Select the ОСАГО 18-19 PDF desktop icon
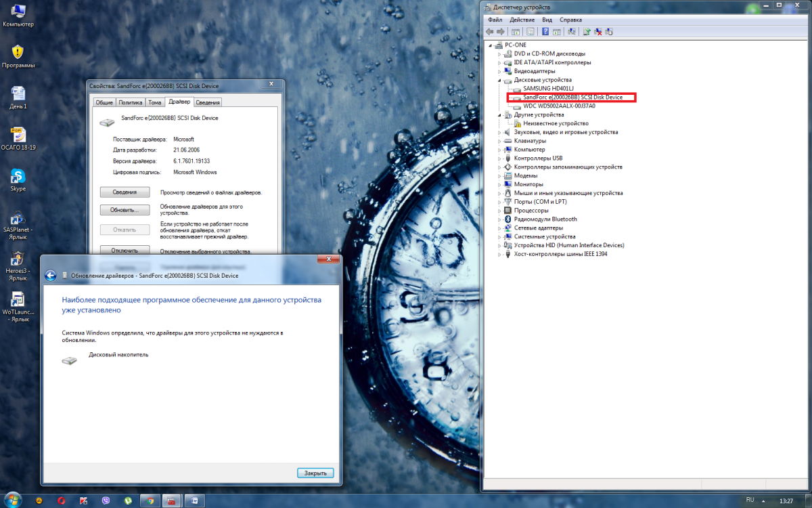 pyautogui.click(x=18, y=140)
